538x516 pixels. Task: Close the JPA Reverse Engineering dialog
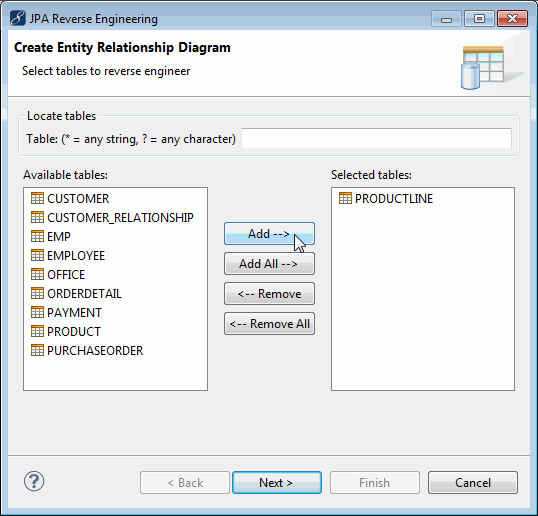[x=512, y=19]
